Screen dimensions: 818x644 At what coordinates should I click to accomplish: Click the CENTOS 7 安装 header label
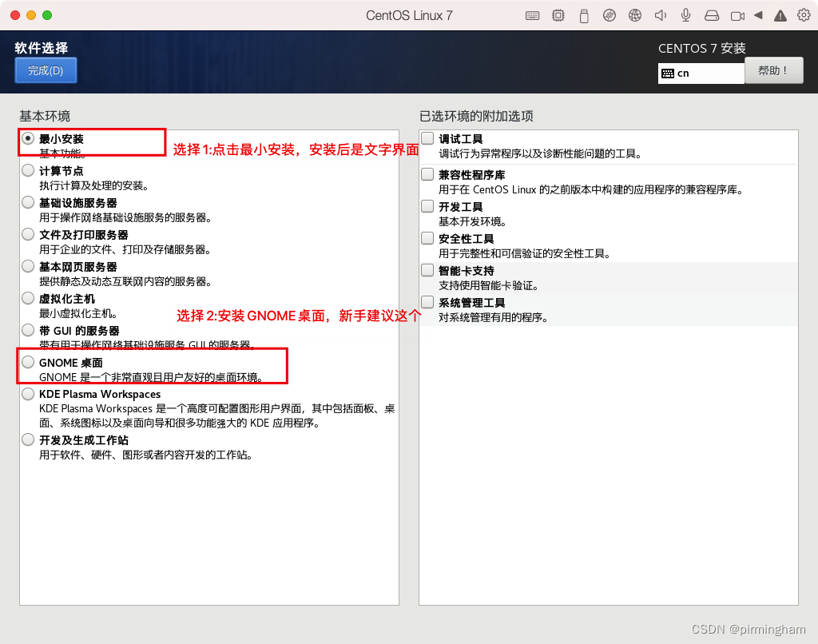click(701, 49)
